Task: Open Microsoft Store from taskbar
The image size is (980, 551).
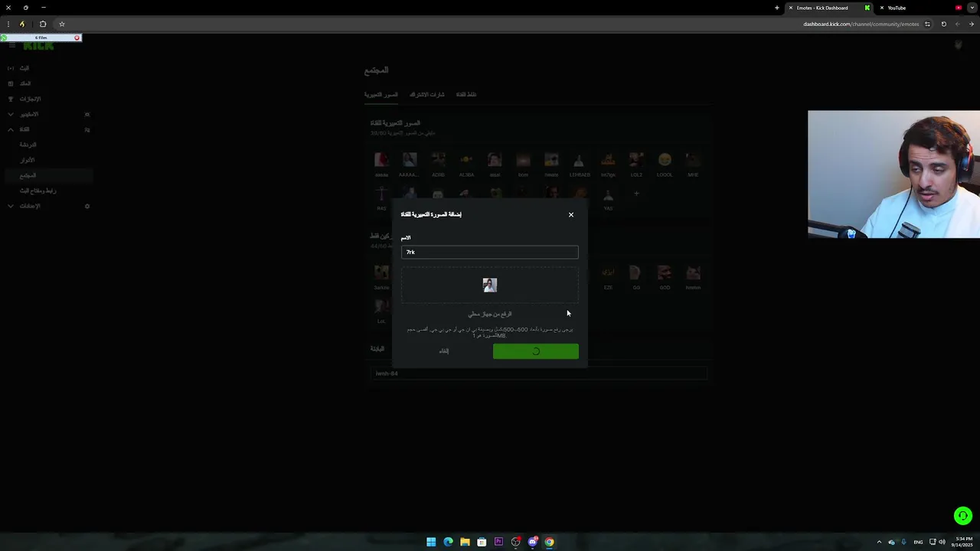Action: point(482,542)
